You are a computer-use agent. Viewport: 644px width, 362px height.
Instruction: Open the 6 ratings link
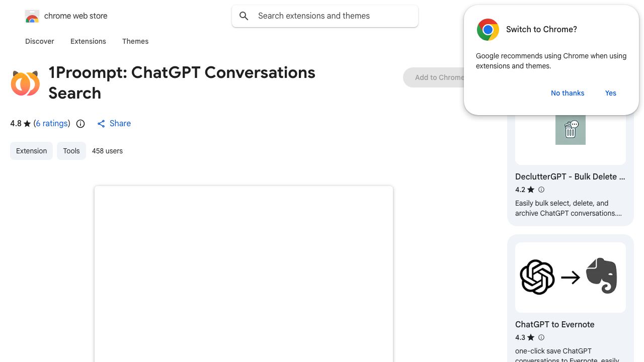coord(52,124)
